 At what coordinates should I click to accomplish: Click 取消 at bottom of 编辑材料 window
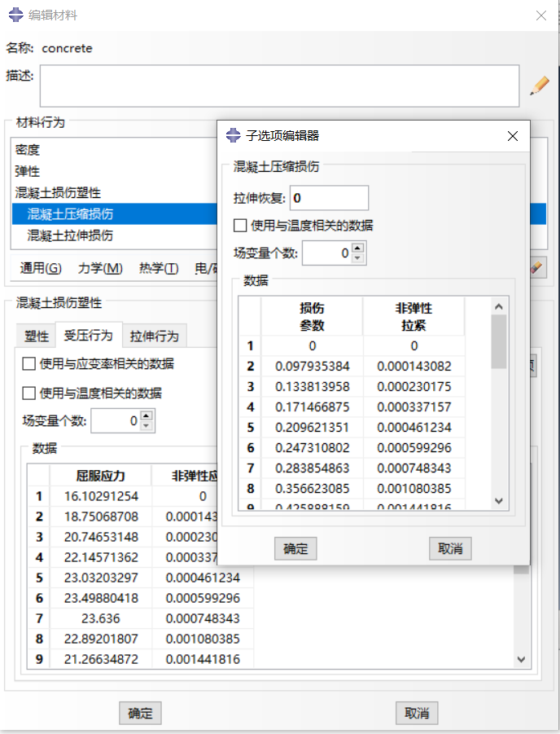(417, 714)
